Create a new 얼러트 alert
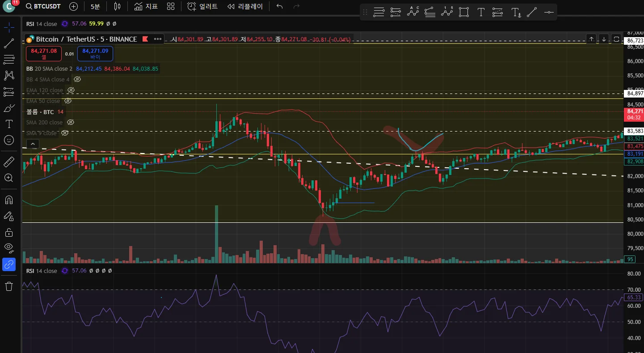644x353 pixels. pyautogui.click(x=202, y=7)
